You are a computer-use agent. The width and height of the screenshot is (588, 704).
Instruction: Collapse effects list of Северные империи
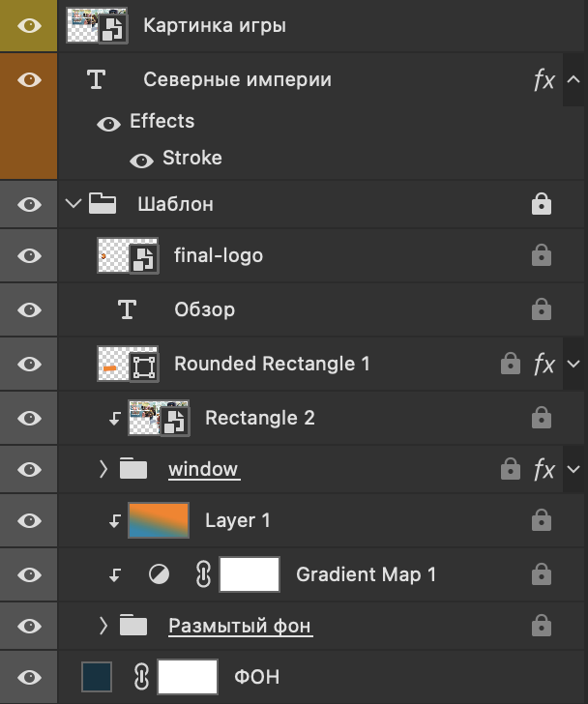(573, 80)
